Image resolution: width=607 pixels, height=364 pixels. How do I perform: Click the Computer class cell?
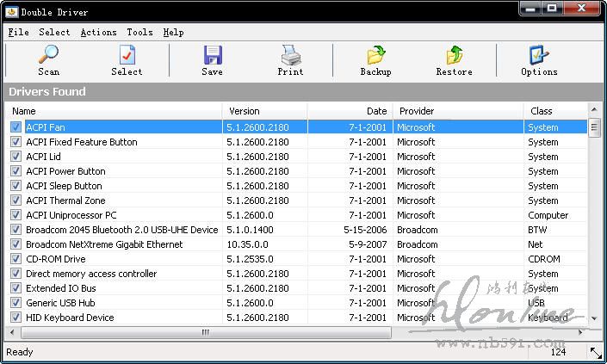(548, 215)
